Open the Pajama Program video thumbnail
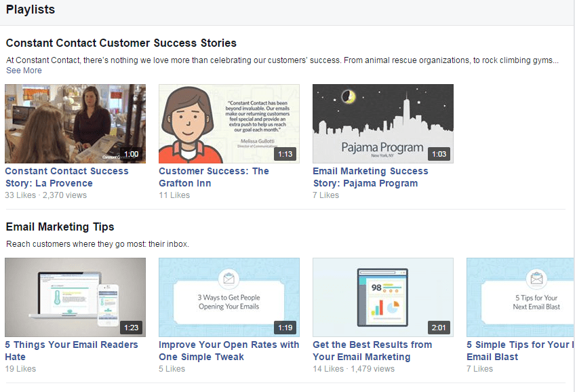Viewport: 575px width, 392px height. click(x=383, y=123)
